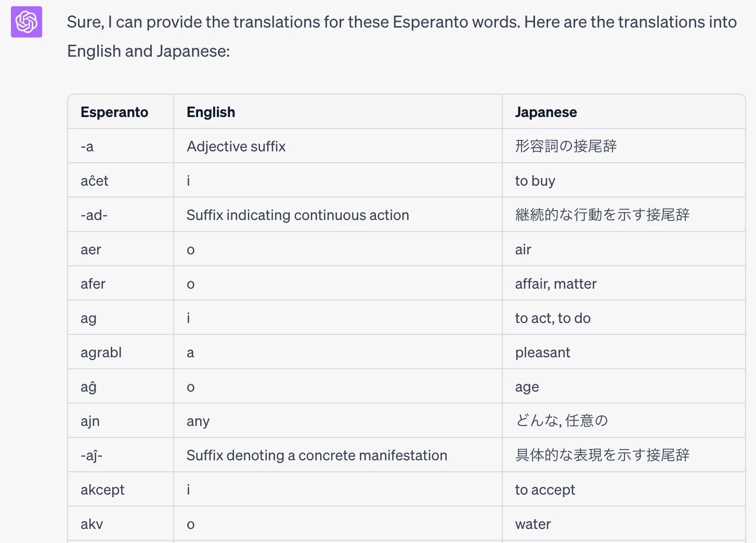Select the Esperanto column header
Screen dimensions: 756x543
point(121,112)
